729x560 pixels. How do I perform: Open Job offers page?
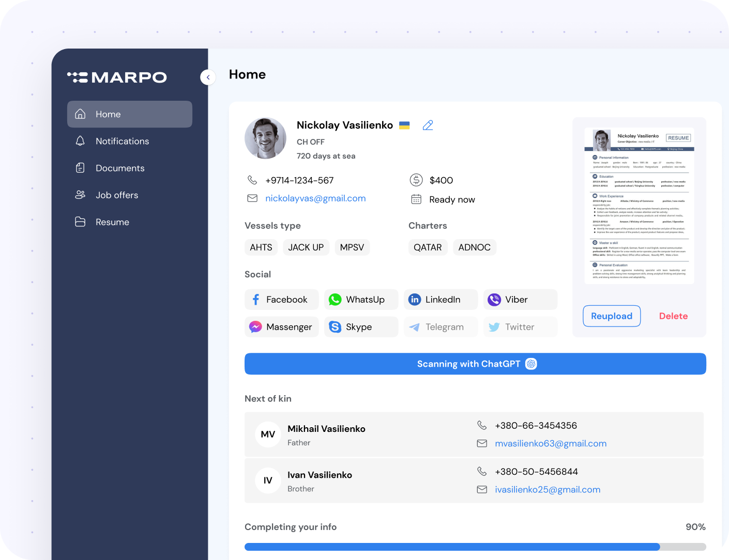pyautogui.click(x=117, y=195)
